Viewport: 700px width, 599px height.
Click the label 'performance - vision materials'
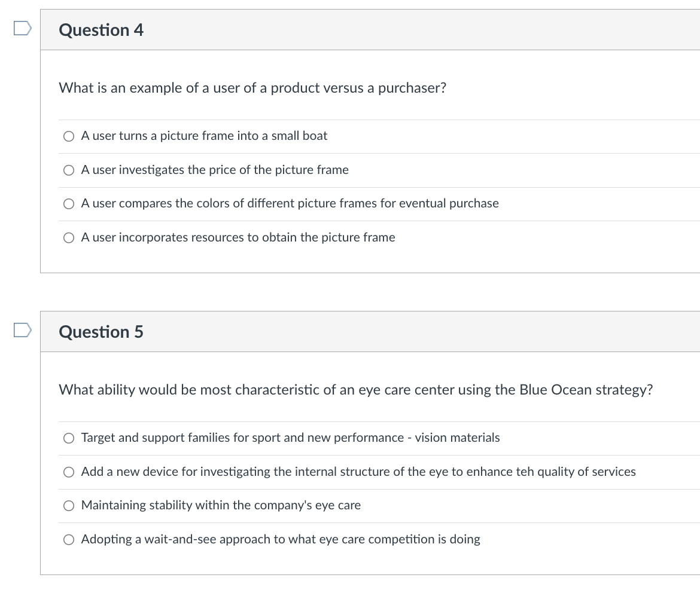click(417, 438)
